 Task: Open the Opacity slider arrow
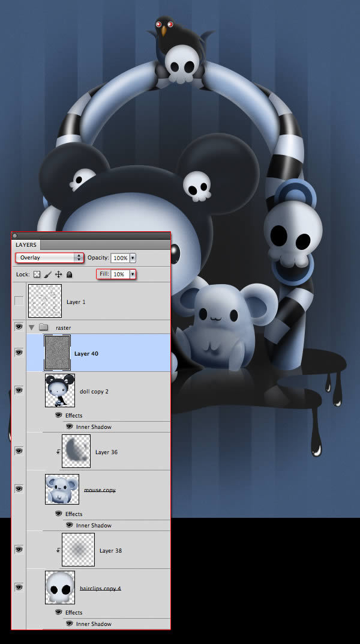click(133, 258)
